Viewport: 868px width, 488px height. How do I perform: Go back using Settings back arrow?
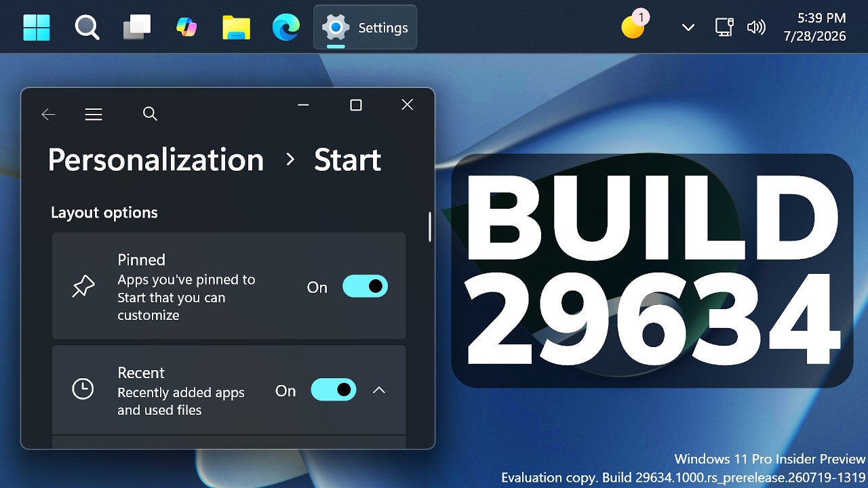(48, 115)
